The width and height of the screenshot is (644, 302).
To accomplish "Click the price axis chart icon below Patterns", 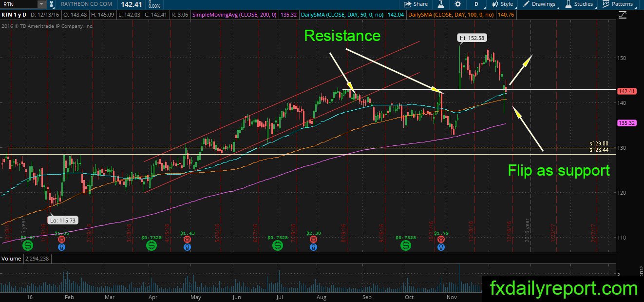I will click(x=622, y=15).
